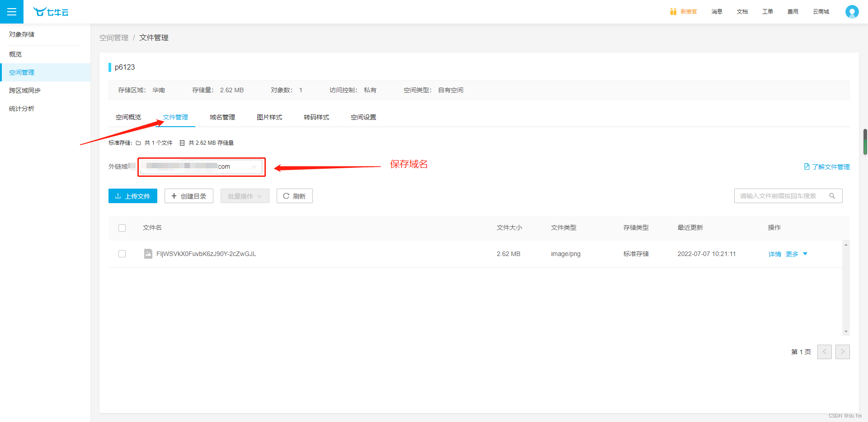
Task: Click the 新推官 gift icon
Action: pos(673,11)
